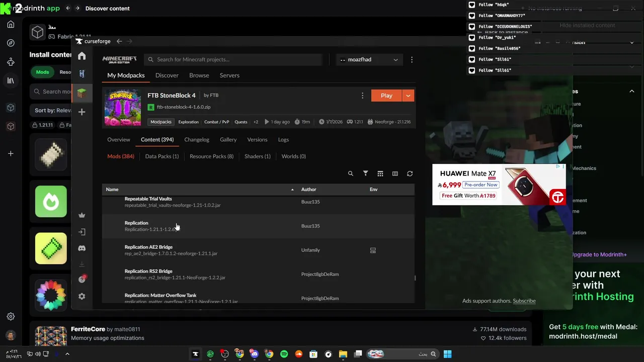The width and height of the screenshot is (644, 362).
Task: Open the mods filter funnel icon
Action: click(x=366, y=173)
